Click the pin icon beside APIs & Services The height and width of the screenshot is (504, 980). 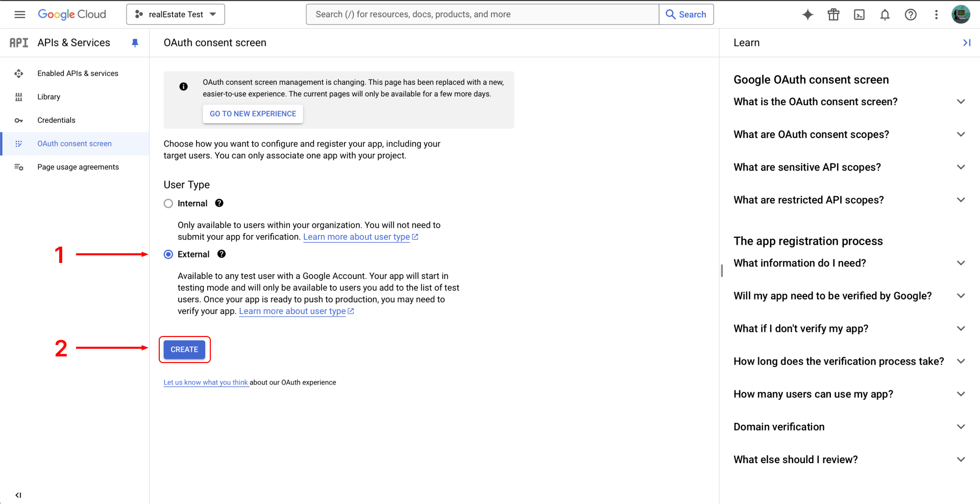[x=135, y=43]
